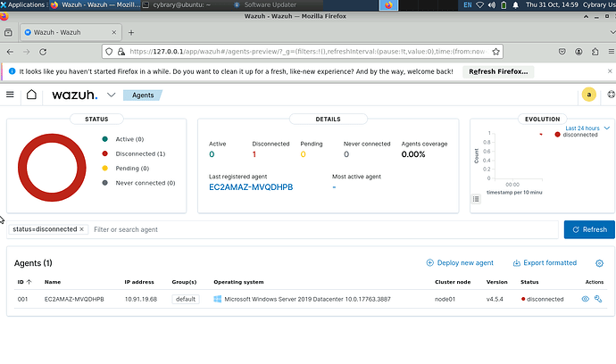616x364 pixels.
Task: Remove the status=disconnected filter
Action: coord(82,229)
